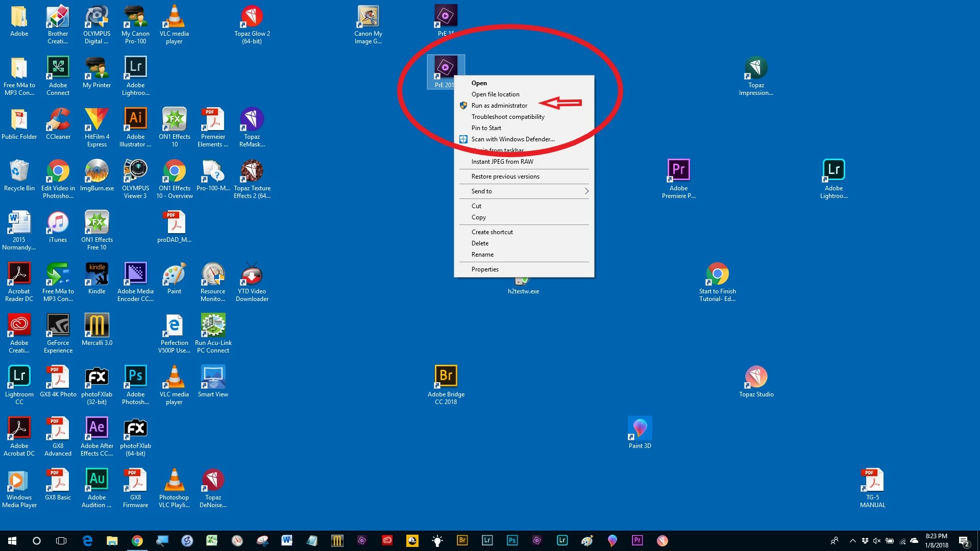This screenshot has height=551, width=980.
Task: Open the Topaz Studio desktop icon
Action: coord(756,377)
